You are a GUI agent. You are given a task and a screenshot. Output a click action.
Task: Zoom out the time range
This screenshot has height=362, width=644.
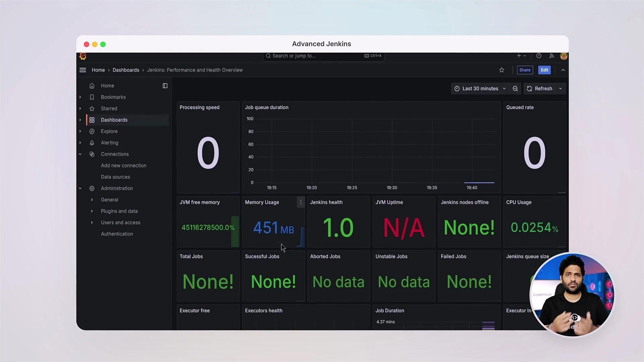(515, 88)
